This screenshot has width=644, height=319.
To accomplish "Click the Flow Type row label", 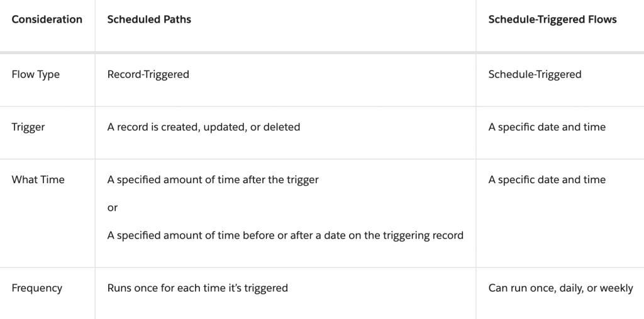I will [35, 74].
